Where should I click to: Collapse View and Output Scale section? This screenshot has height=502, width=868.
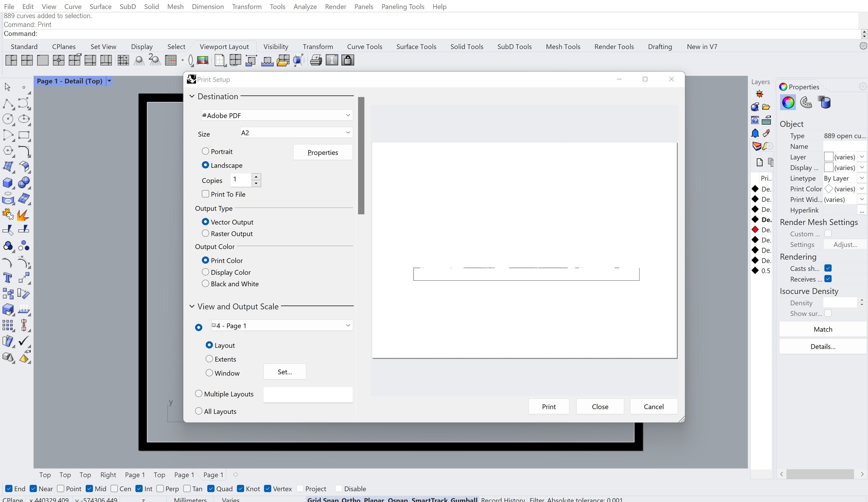click(x=192, y=306)
